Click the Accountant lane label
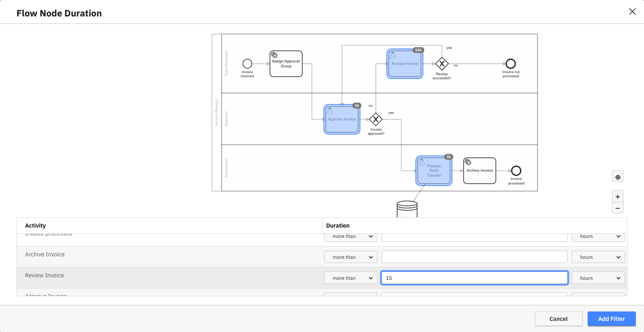Image resolution: width=644 pixels, height=332 pixels. pos(226,168)
